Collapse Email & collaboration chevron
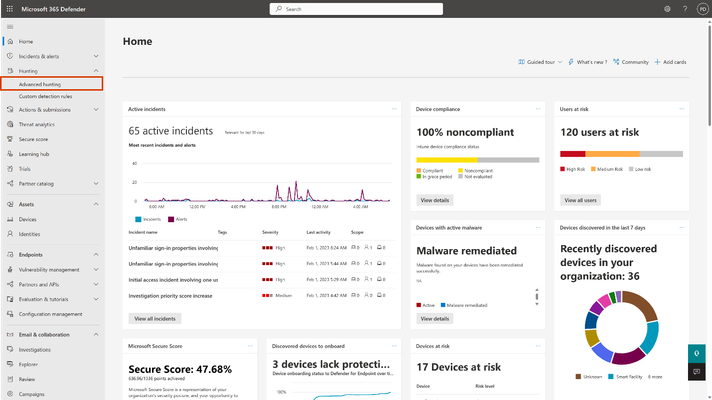This screenshot has height=400, width=712. tap(96, 335)
